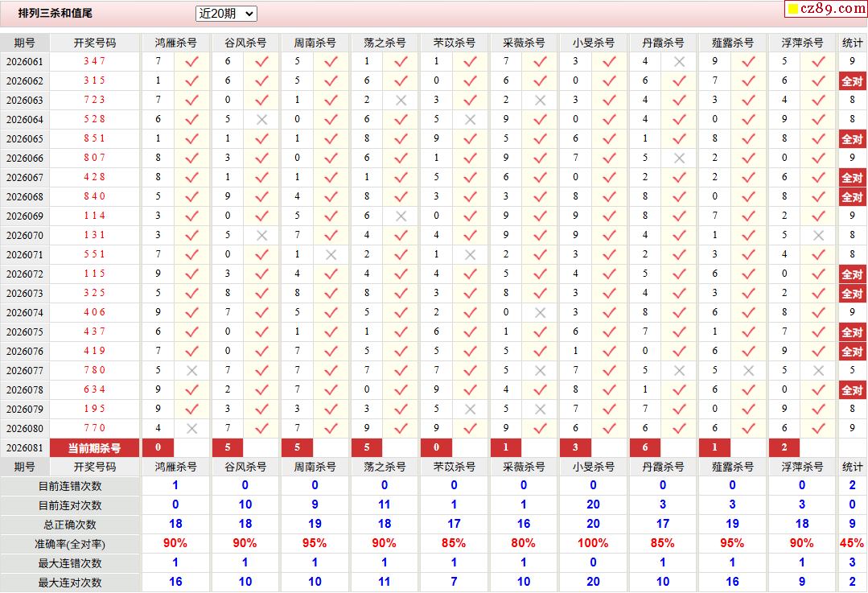This screenshot has height=593, width=868.
Task: Click the 全对 badge in row 2026062
Action: pos(852,81)
